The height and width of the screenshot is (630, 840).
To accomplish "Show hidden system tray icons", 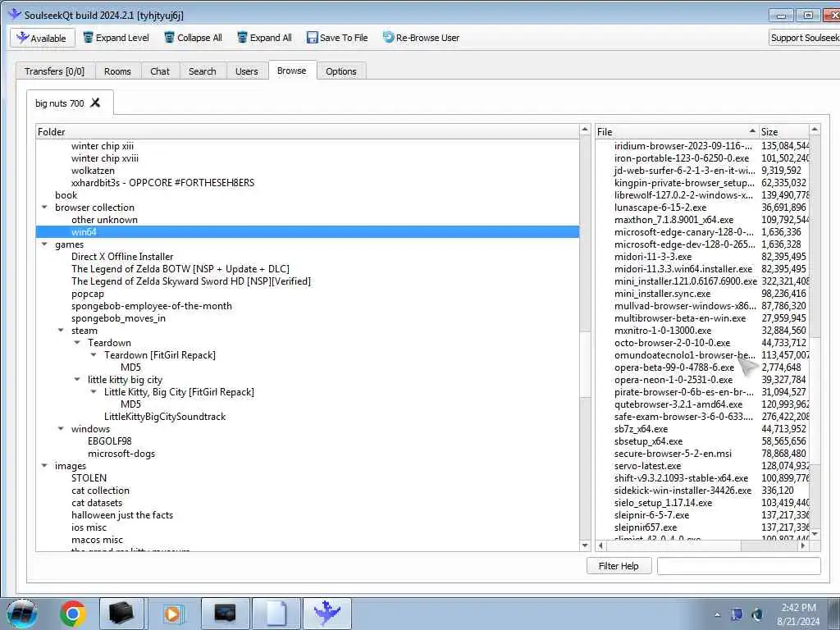I will click(717, 614).
